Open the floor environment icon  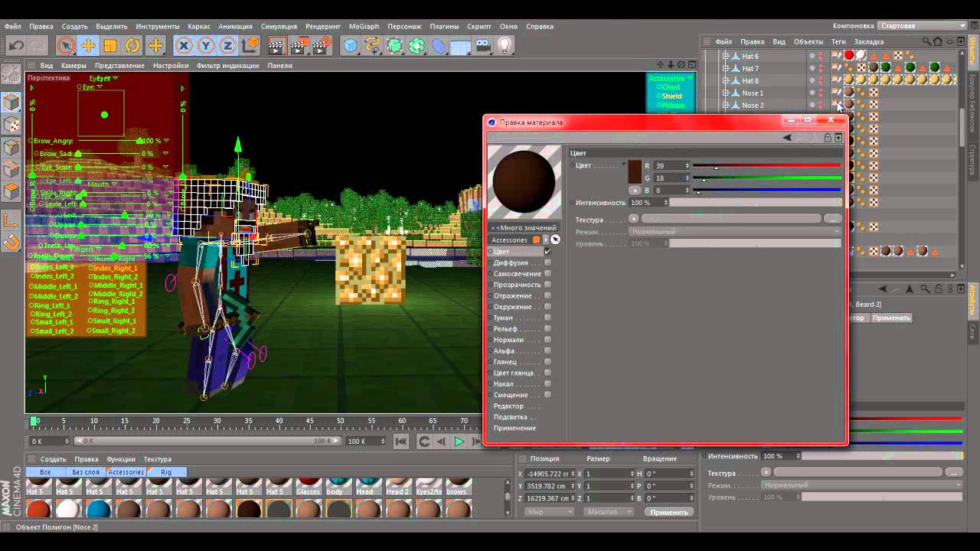pos(461,45)
